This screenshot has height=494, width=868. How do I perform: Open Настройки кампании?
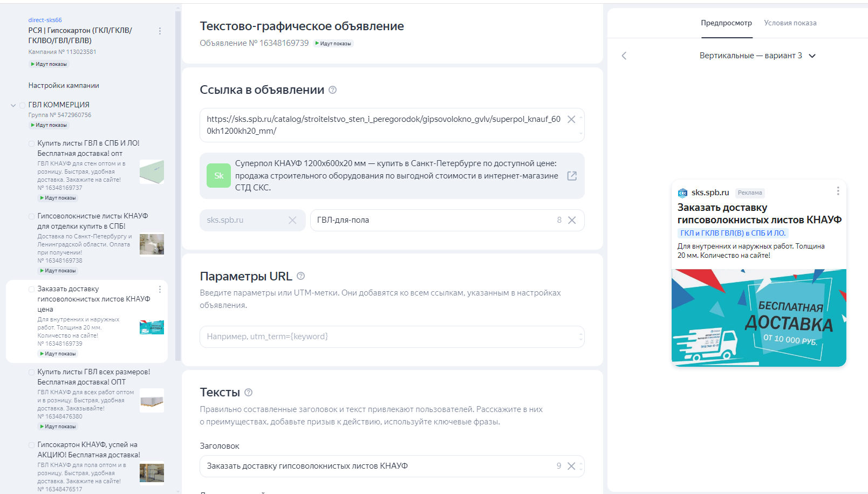tap(64, 86)
